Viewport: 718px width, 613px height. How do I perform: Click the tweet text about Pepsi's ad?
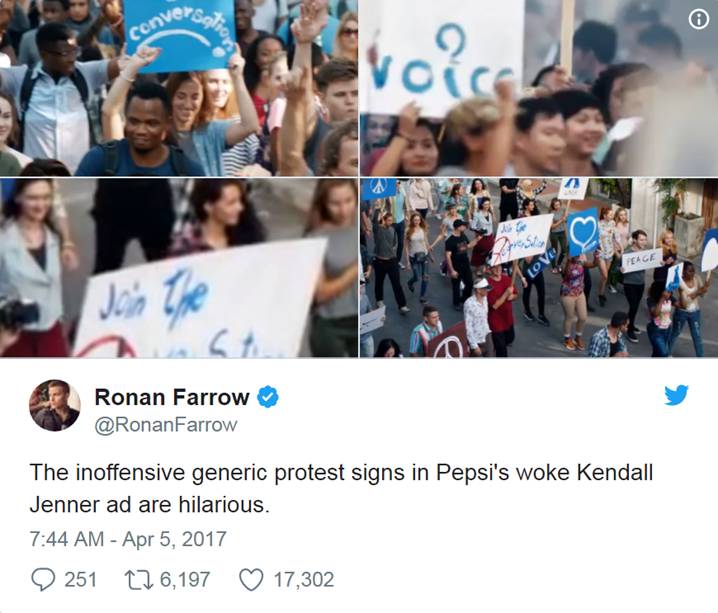(x=341, y=488)
